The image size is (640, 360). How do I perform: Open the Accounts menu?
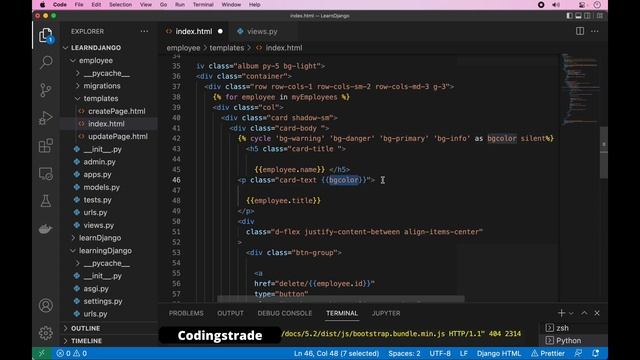(x=46, y=305)
